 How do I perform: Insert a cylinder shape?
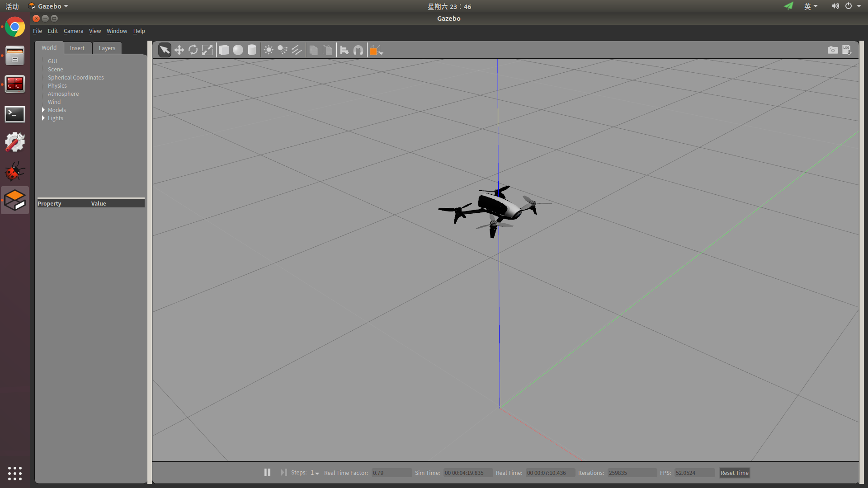tap(252, 50)
